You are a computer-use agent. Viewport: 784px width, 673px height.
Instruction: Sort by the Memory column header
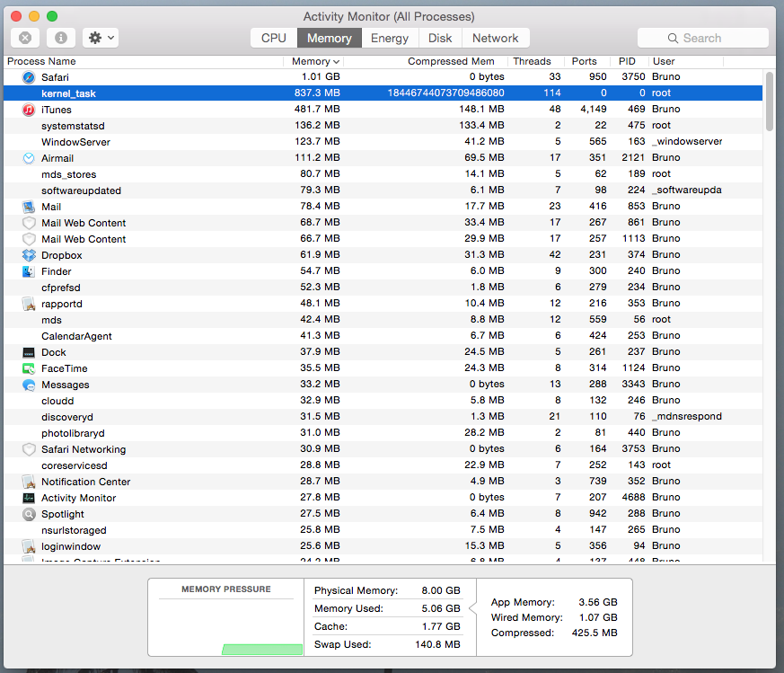314,61
